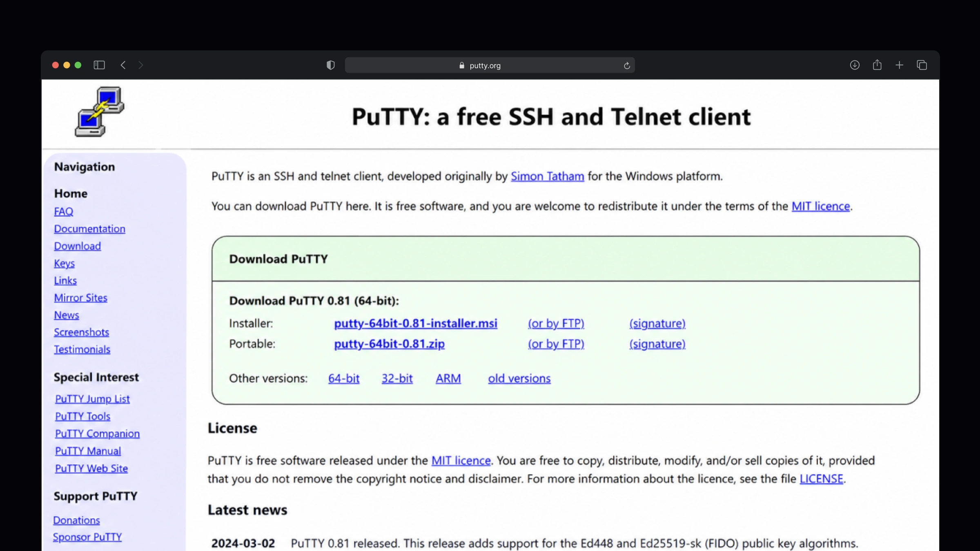The height and width of the screenshot is (551, 980).
Task: Open the privacy shield report icon
Action: (x=330, y=65)
